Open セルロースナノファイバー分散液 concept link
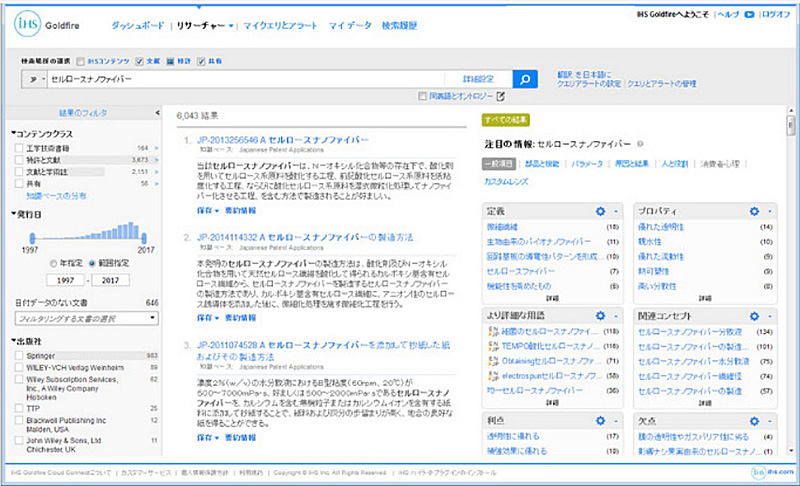This screenshot has height=486, width=800. click(690, 331)
